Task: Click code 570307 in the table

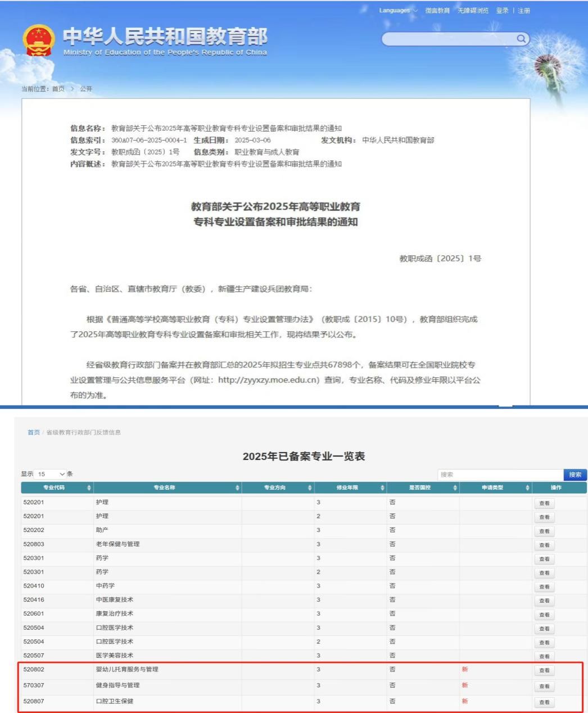Action: click(34, 685)
